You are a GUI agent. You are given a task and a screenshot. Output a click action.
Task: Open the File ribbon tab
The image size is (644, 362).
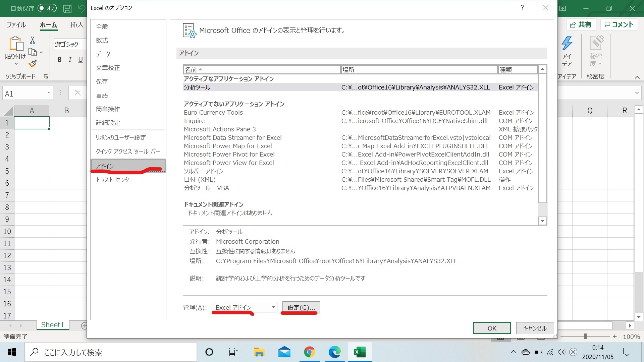(16, 25)
